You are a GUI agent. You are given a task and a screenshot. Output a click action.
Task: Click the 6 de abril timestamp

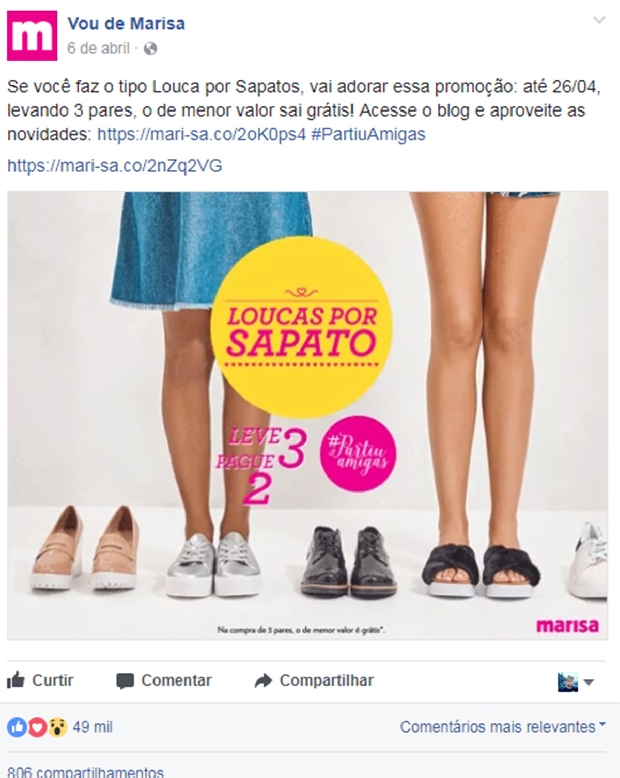pyautogui.click(x=98, y=49)
